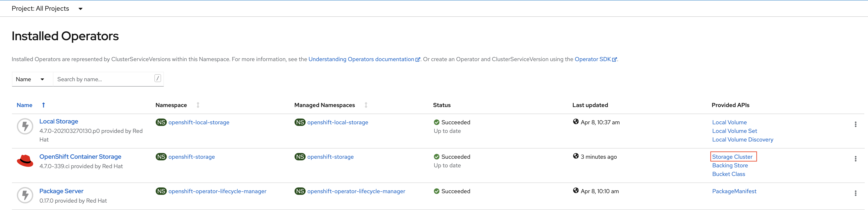Open openshift-local-storage link in Namespace column
The image size is (868, 210).
pyautogui.click(x=199, y=122)
